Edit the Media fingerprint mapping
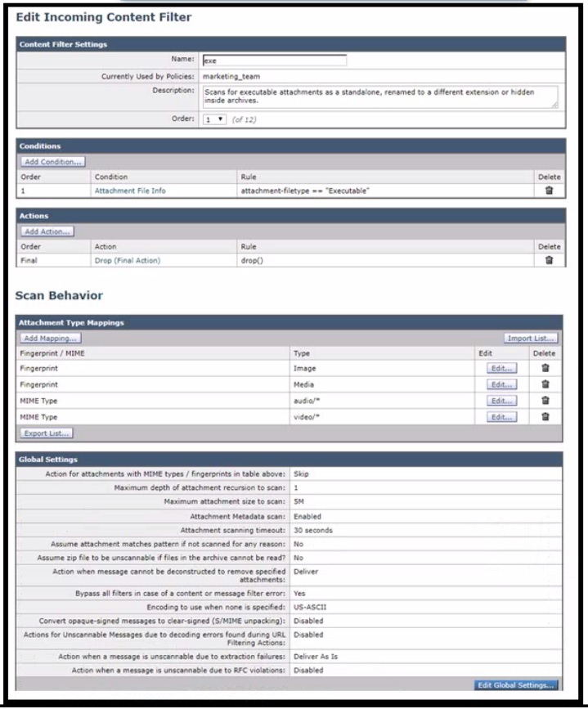The image size is (588, 709). tap(502, 384)
